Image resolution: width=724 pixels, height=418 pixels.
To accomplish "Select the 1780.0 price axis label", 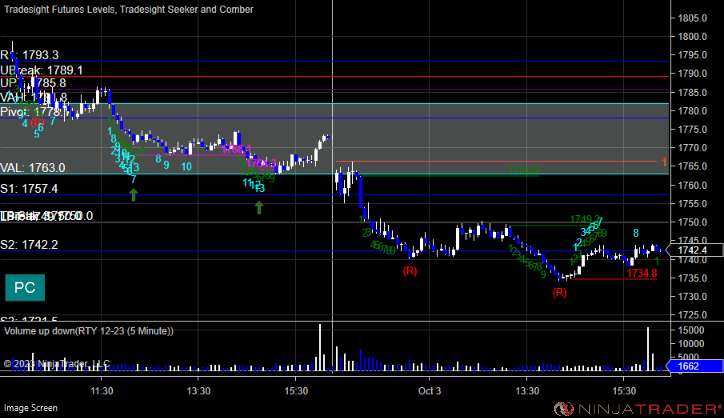I will 693,111.
